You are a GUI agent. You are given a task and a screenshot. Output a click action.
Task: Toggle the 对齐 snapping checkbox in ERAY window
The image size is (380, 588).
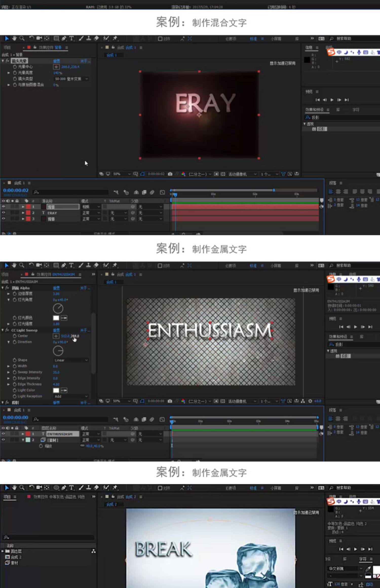click(x=160, y=39)
